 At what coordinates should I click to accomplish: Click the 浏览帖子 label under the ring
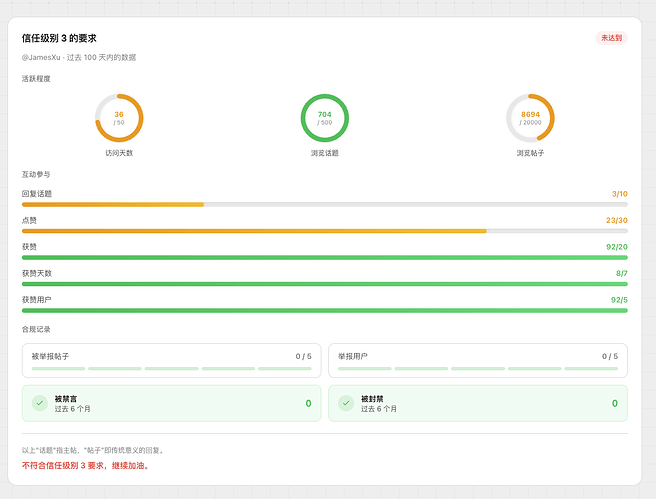click(x=530, y=153)
